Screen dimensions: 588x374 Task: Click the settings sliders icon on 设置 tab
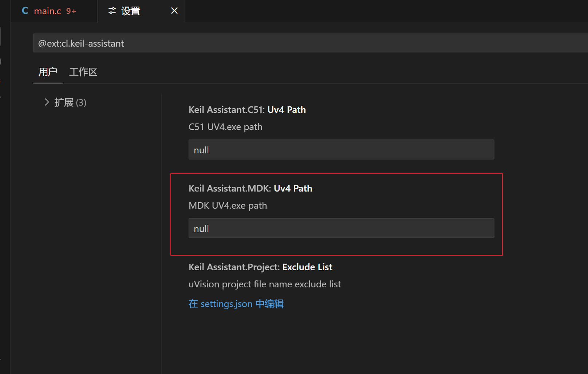112,11
